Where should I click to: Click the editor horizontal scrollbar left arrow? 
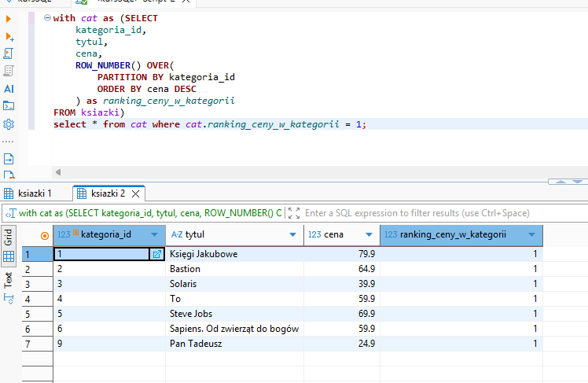click(x=58, y=171)
